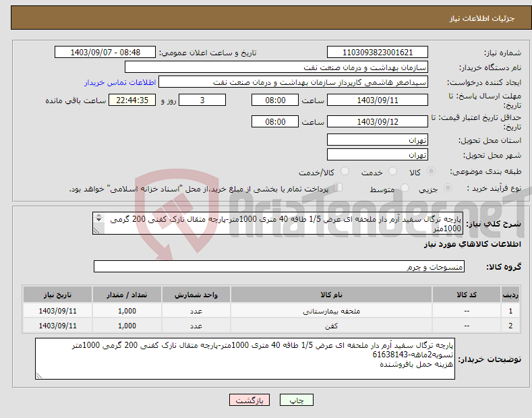This screenshot has height=418, width=532.
Task: Click the buyer notes text area
Action: click(x=245, y=359)
